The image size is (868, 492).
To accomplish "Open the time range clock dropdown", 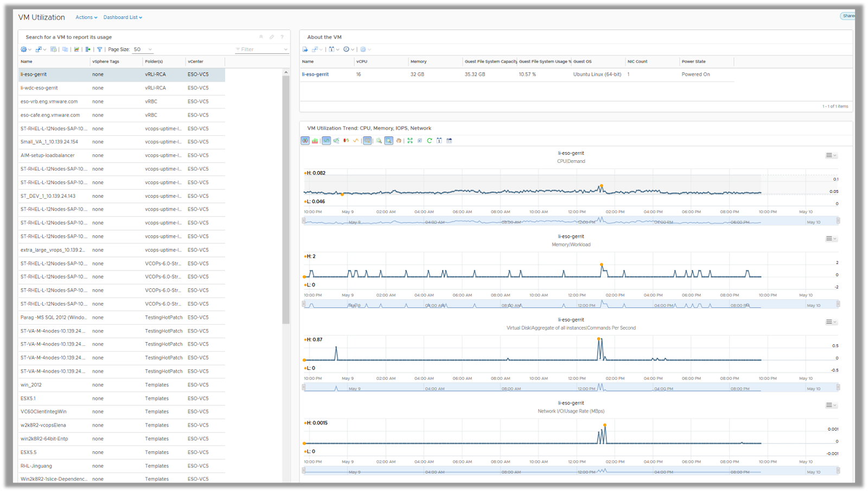I will click(x=347, y=49).
